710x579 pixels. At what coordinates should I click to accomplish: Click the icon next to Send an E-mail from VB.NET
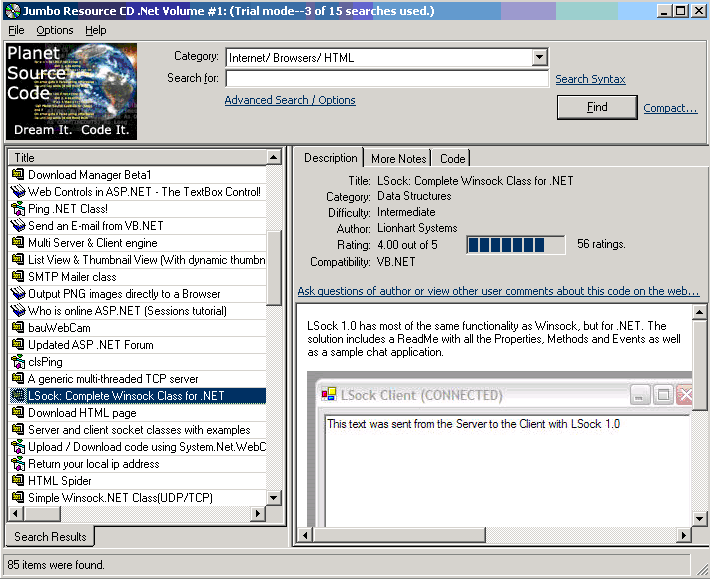point(18,225)
